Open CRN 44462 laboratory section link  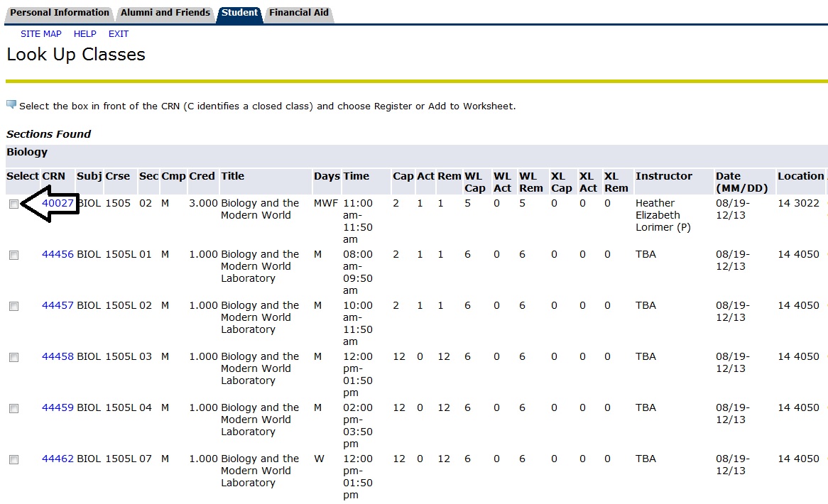[x=58, y=459]
